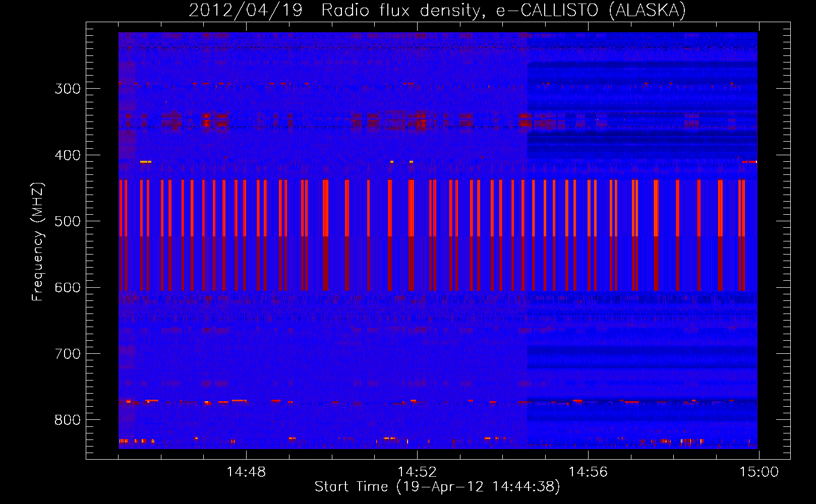Click the 300 frequency tick label

[68, 89]
